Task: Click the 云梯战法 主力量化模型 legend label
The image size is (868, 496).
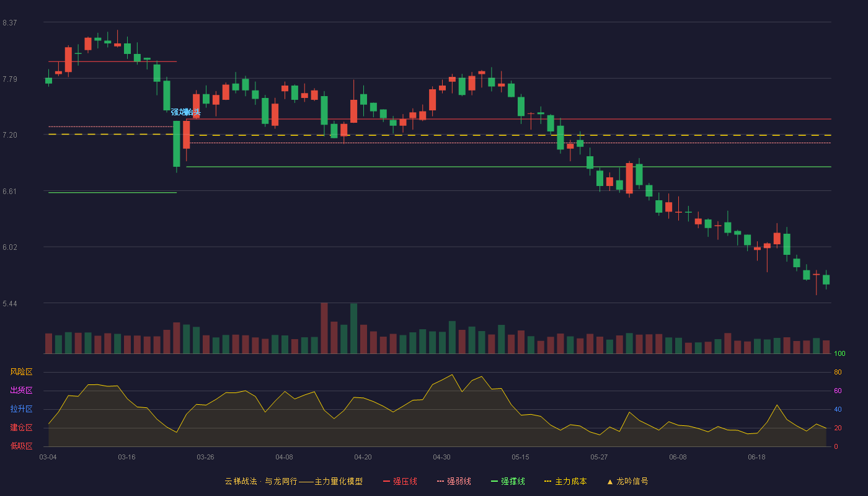Action: (x=294, y=481)
